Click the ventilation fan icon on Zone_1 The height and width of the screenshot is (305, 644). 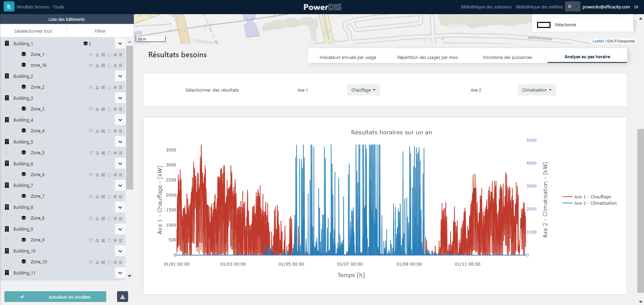click(x=103, y=55)
